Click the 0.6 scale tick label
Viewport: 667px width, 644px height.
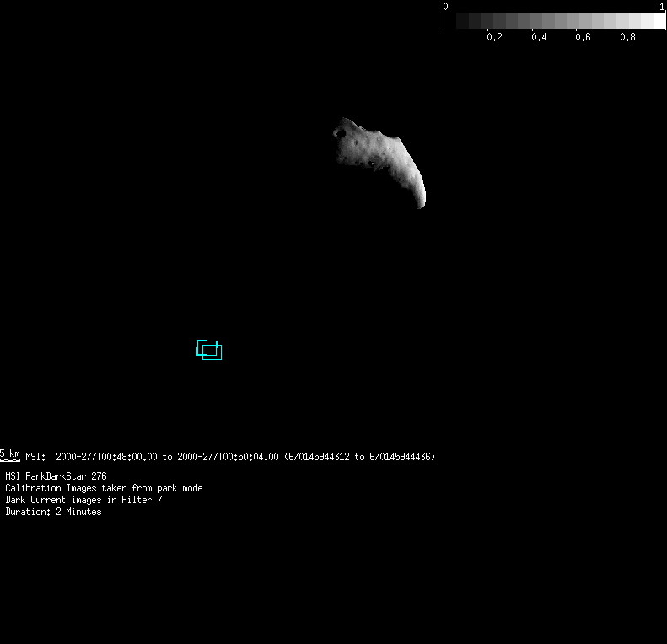click(x=583, y=37)
